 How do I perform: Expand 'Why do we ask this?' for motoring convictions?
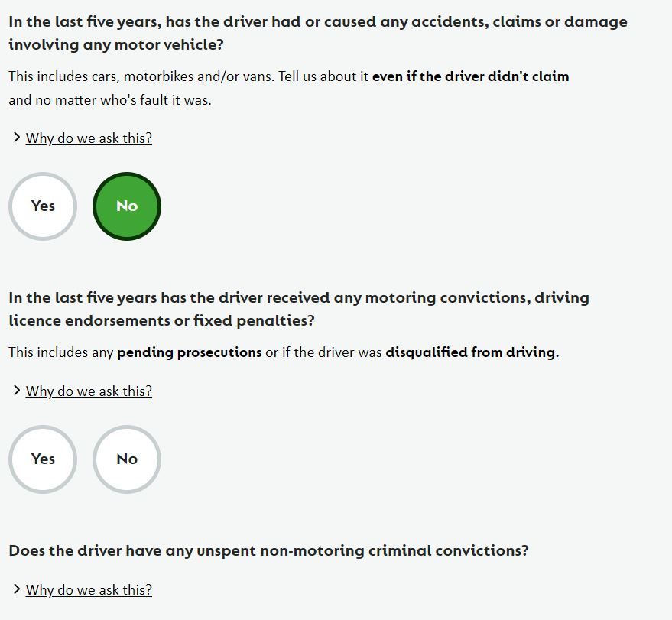89,391
